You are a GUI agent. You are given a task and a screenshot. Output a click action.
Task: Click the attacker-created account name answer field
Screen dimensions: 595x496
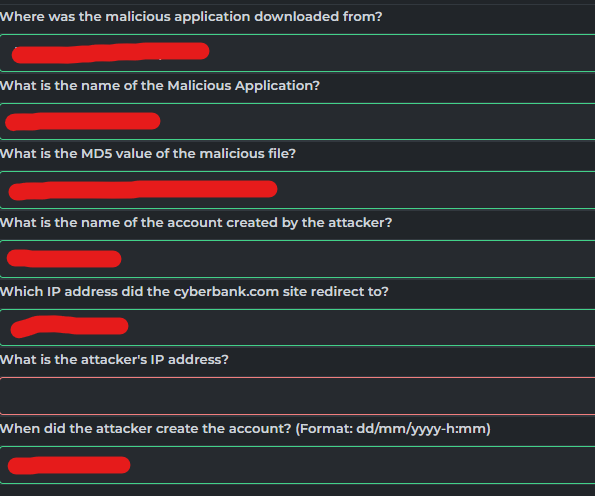click(x=298, y=259)
